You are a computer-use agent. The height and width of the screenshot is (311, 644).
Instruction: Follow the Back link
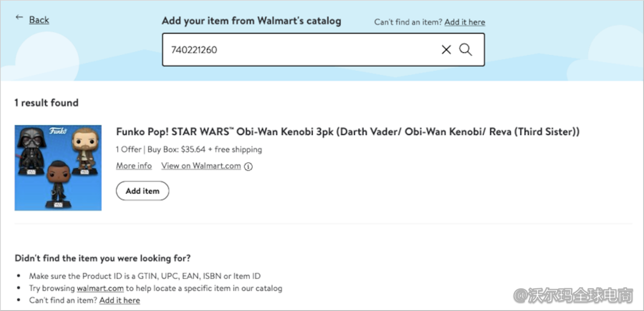pyautogui.click(x=39, y=20)
